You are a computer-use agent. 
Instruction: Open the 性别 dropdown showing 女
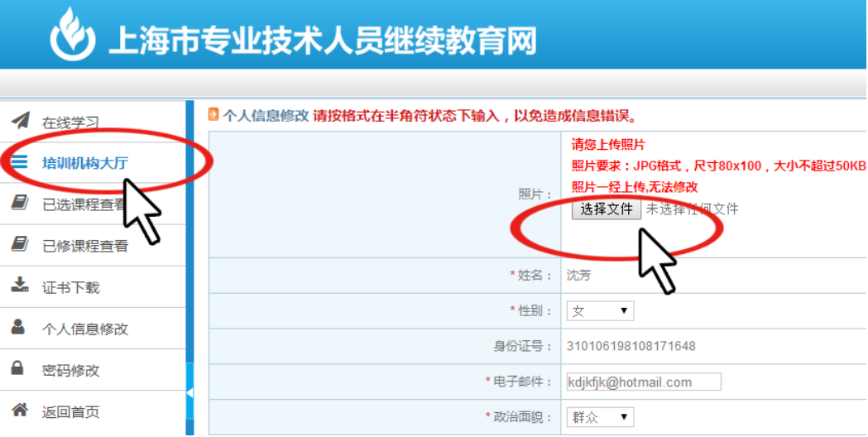(600, 310)
